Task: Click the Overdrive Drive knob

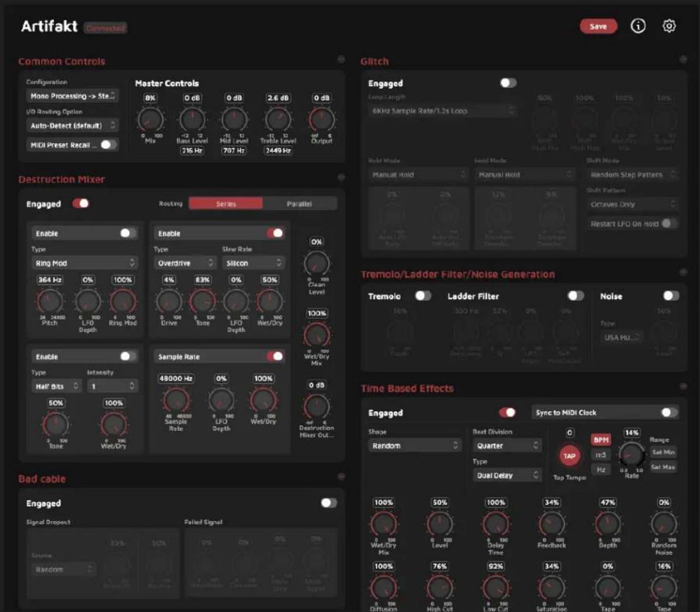Action: pos(169,301)
